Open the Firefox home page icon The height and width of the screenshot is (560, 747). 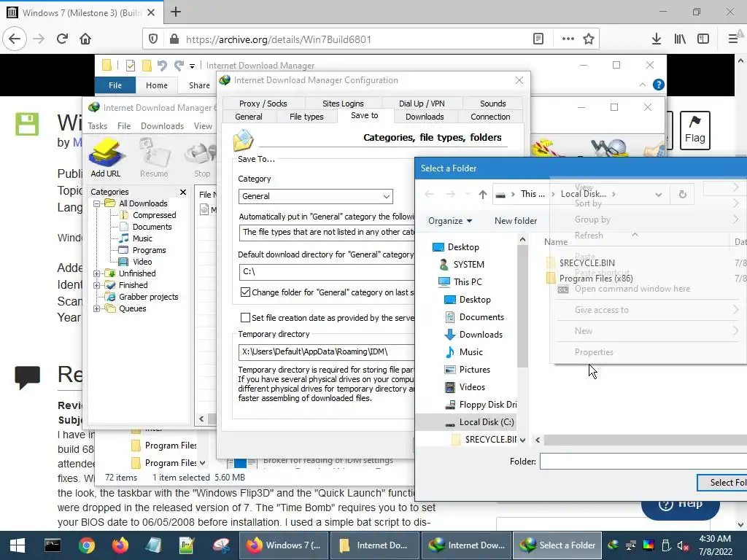(85, 39)
